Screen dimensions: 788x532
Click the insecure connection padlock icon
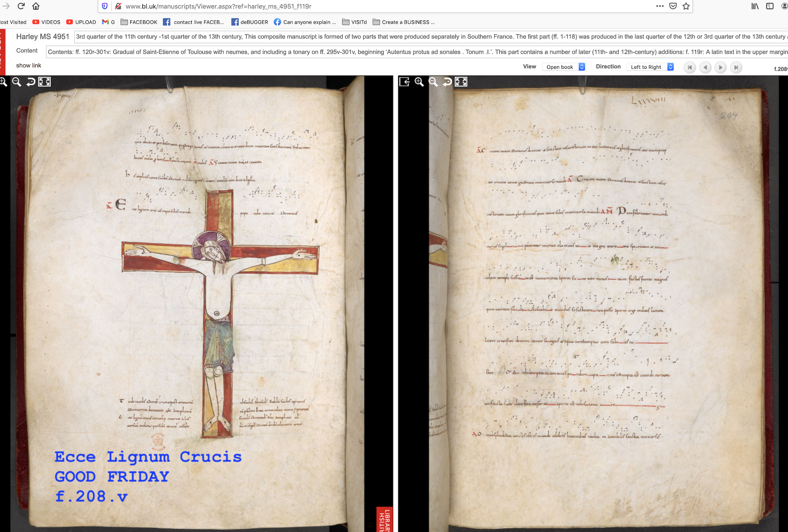(118, 6)
